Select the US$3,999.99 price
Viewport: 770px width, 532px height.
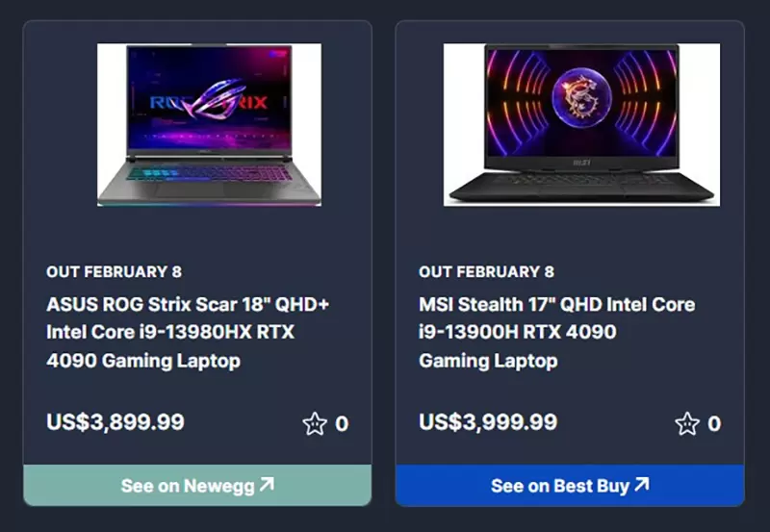tap(488, 422)
